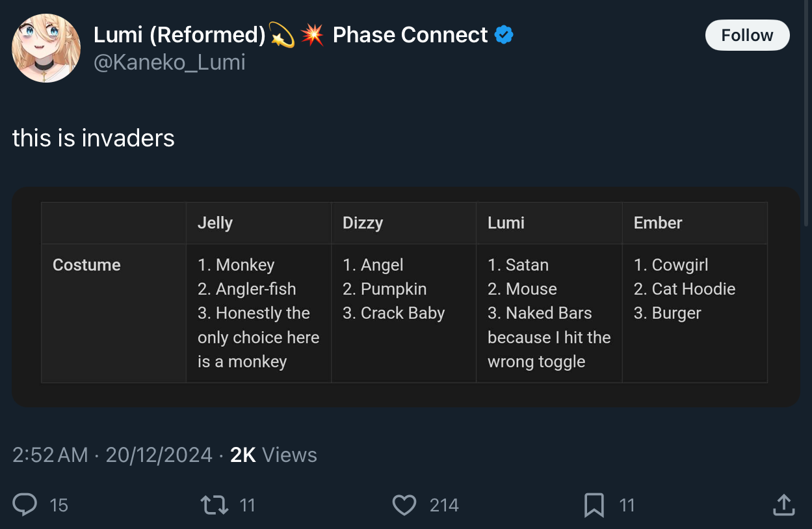Click the 2K Views counter
Viewport: 812px width, 529px height.
click(x=274, y=455)
